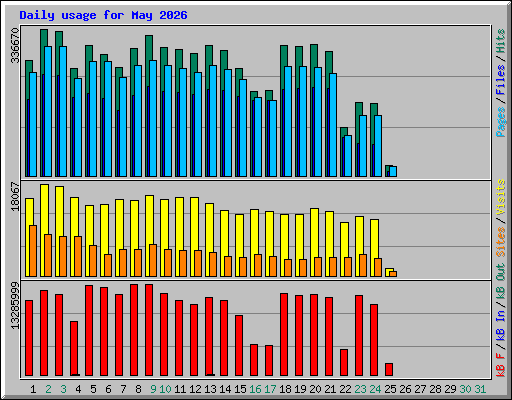Click day 19 on the x-axis
This screenshot has height=400, width=512.
(x=300, y=389)
